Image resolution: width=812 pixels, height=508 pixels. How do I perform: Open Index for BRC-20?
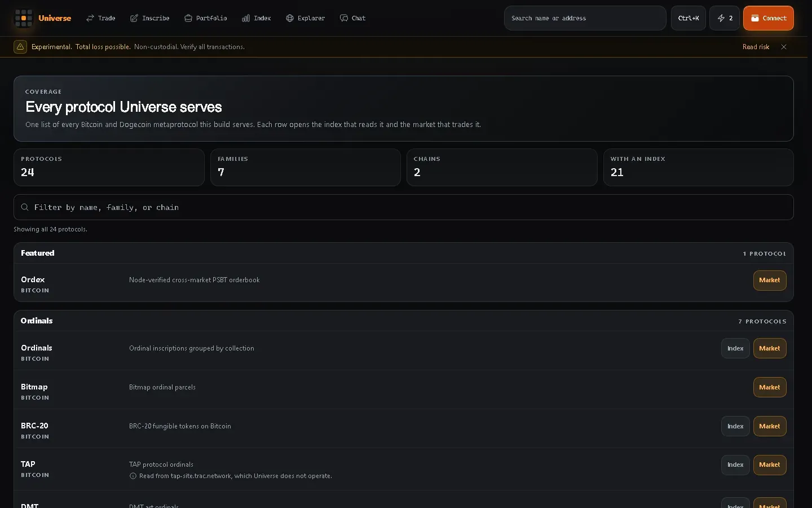coord(735,426)
